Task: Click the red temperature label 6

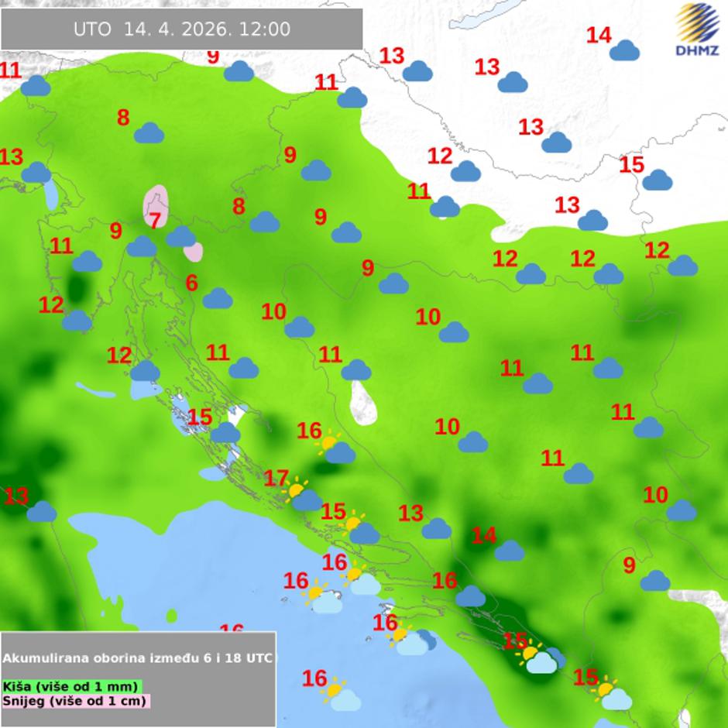Action: [x=191, y=283]
